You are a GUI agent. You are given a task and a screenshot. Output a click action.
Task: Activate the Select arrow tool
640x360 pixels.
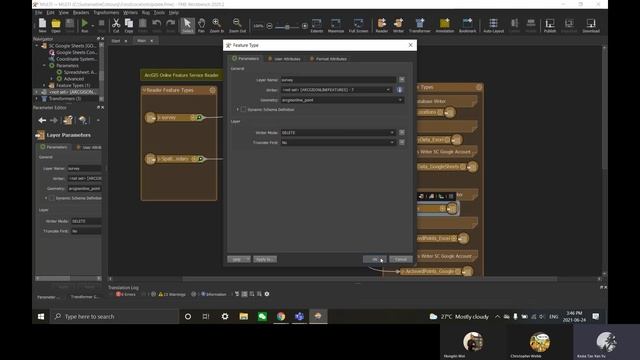pos(187,25)
